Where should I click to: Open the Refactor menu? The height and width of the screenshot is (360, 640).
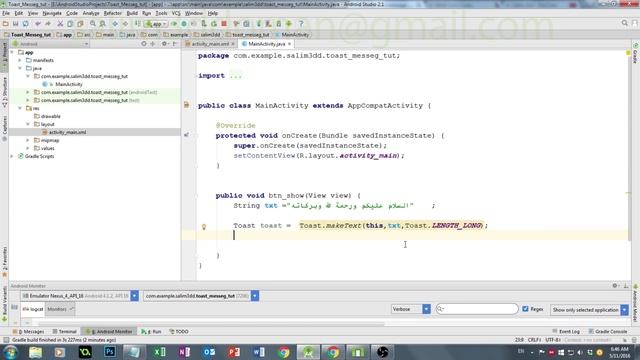[112, 13]
